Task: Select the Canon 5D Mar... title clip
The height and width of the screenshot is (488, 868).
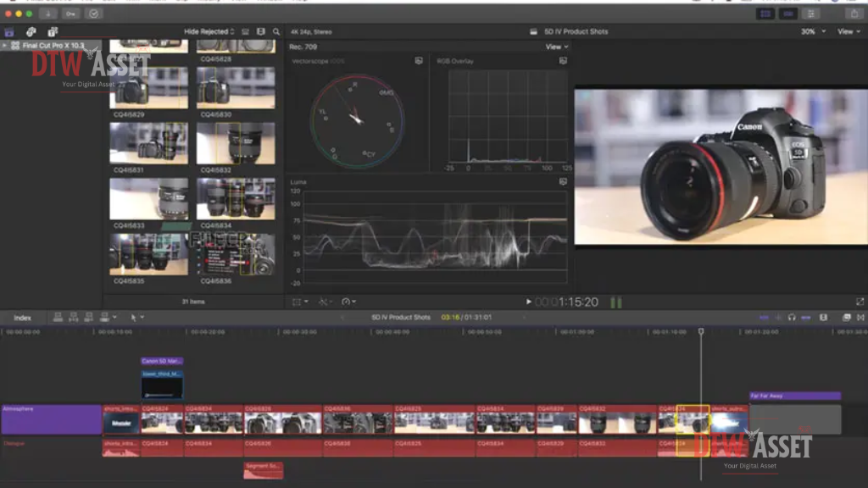Action: pyautogui.click(x=162, y=361)
